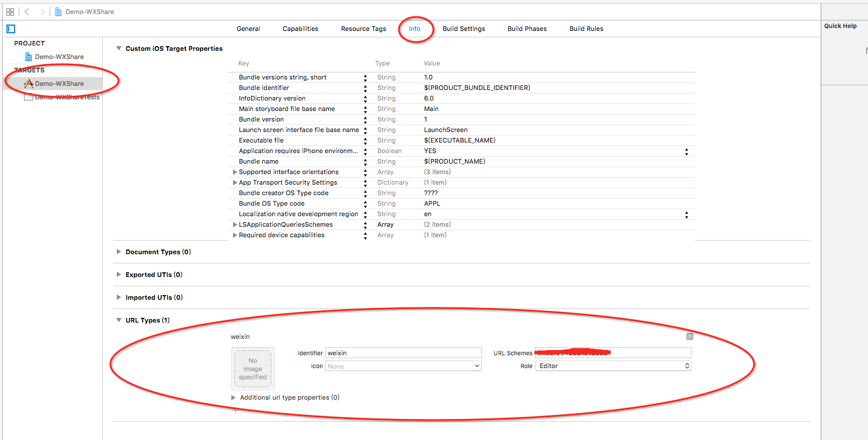Click the Demo-WXShare file icon in jump bar
The height and width of the screenshot is (440, 868).
tap(58, 12)
